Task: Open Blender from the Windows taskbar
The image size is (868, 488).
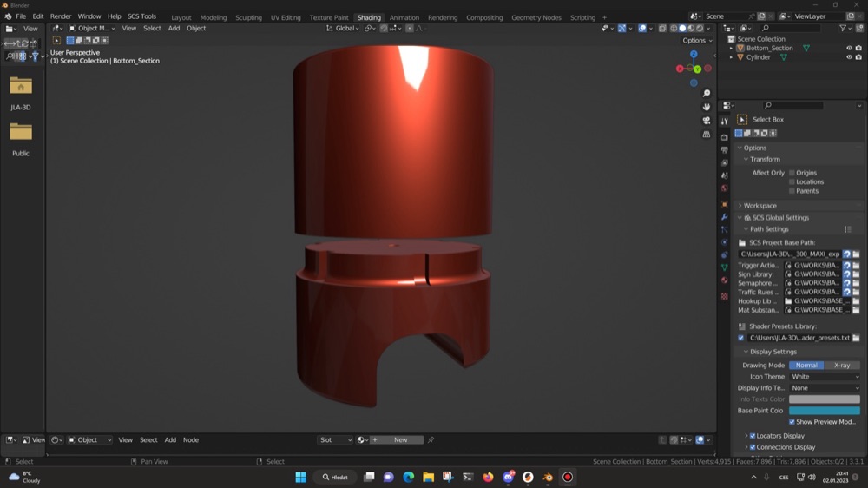Action: pyautogui.click(x=548, y=477)
